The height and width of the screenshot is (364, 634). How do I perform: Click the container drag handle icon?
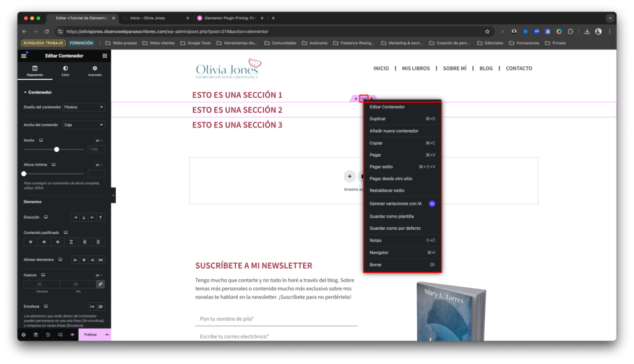click(x=364, y=98)
